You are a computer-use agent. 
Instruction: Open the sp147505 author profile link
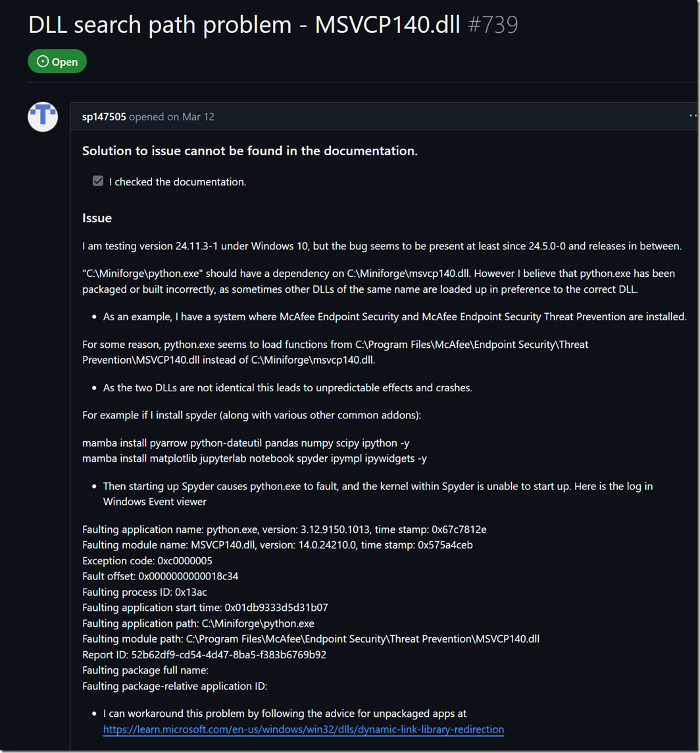pyautogui.click(x=103, y=117)
